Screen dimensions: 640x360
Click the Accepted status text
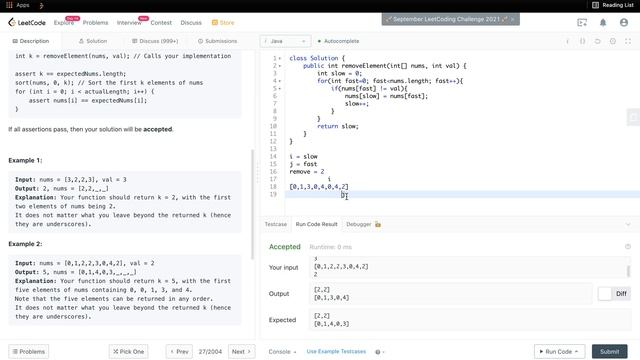(x=284, y=247)
